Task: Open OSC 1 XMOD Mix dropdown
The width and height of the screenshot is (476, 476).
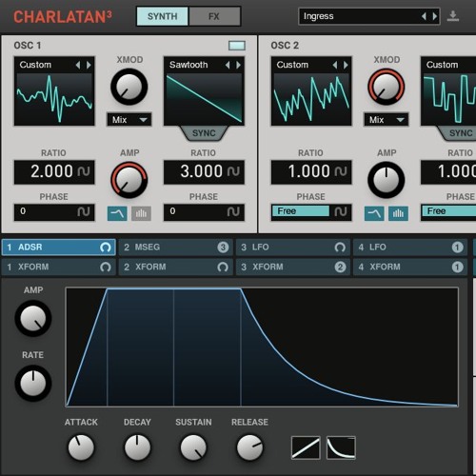Action: [x=129, y=120]
